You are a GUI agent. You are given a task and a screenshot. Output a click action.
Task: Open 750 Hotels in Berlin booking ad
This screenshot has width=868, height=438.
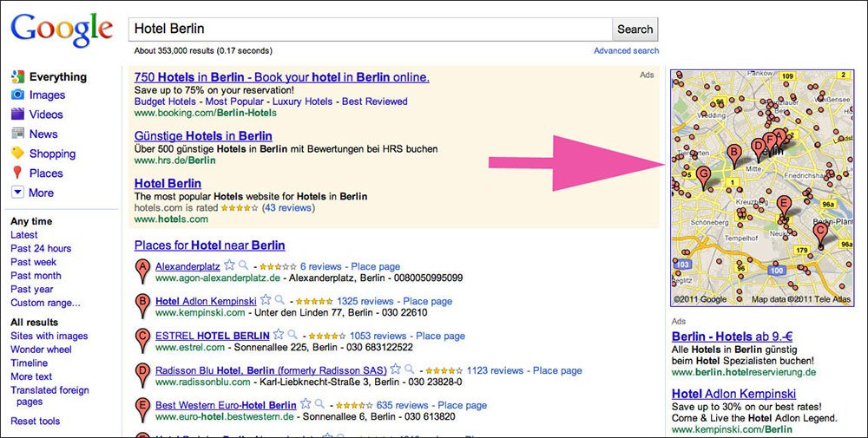pos(282,77)
